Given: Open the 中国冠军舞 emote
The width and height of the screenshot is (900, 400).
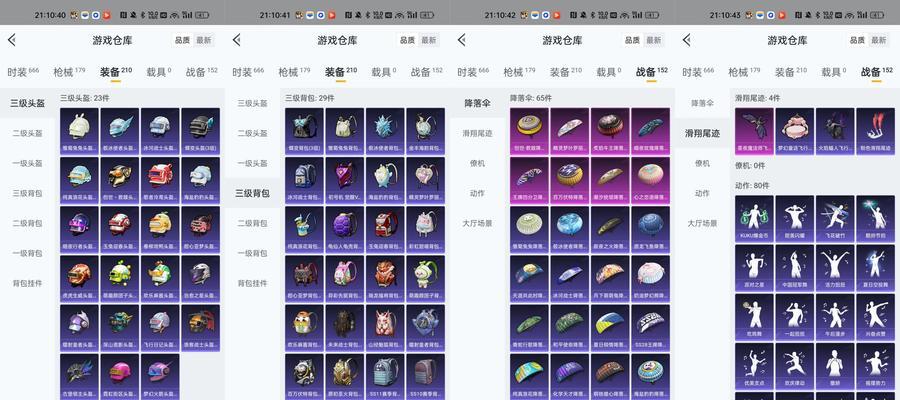Looking at the screenshot, I should 795,268.
